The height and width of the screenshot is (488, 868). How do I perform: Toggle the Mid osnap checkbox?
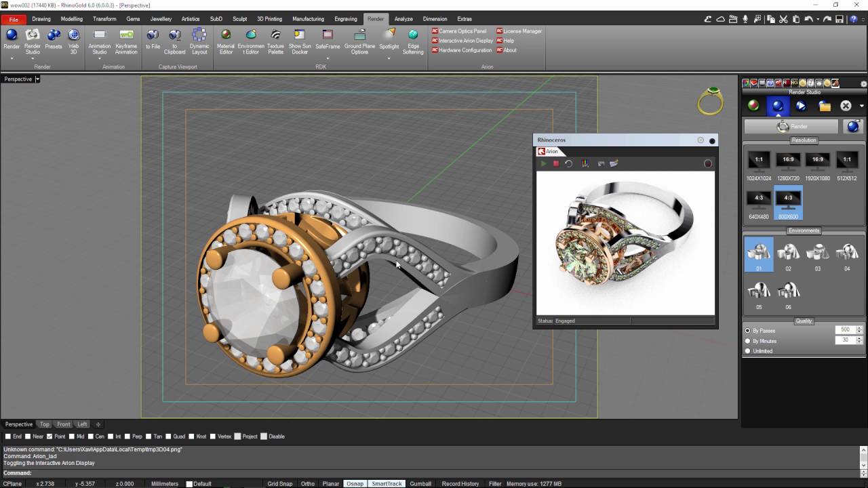[71, 436]
